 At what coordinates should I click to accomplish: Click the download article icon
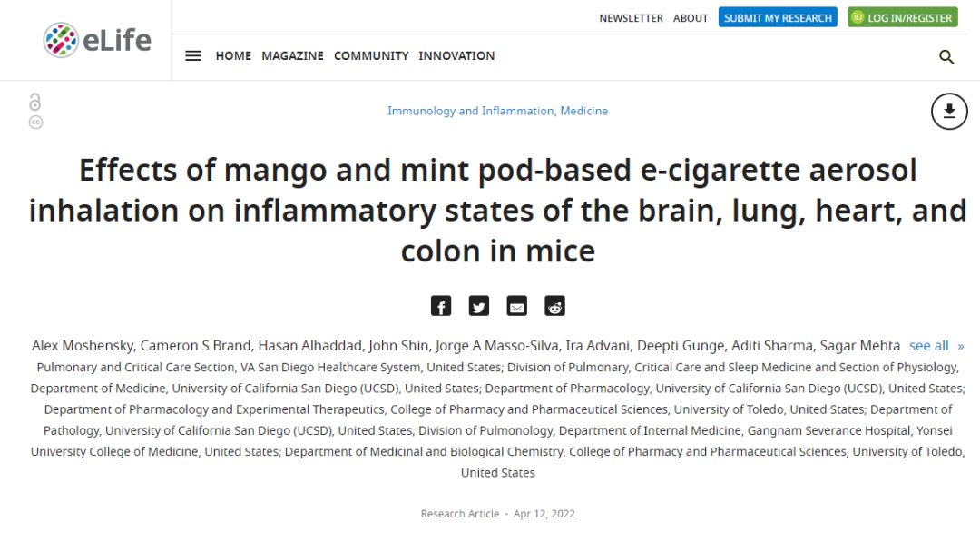pyautogui.click(x=949, y=112)
